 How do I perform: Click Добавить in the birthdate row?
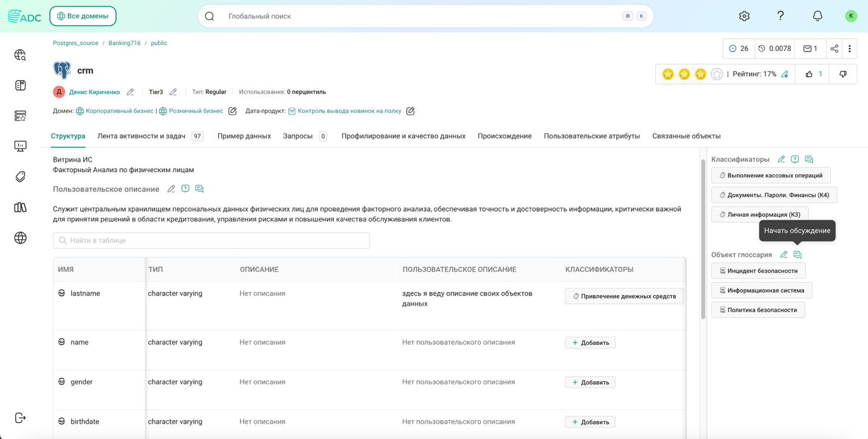[590, 421]
